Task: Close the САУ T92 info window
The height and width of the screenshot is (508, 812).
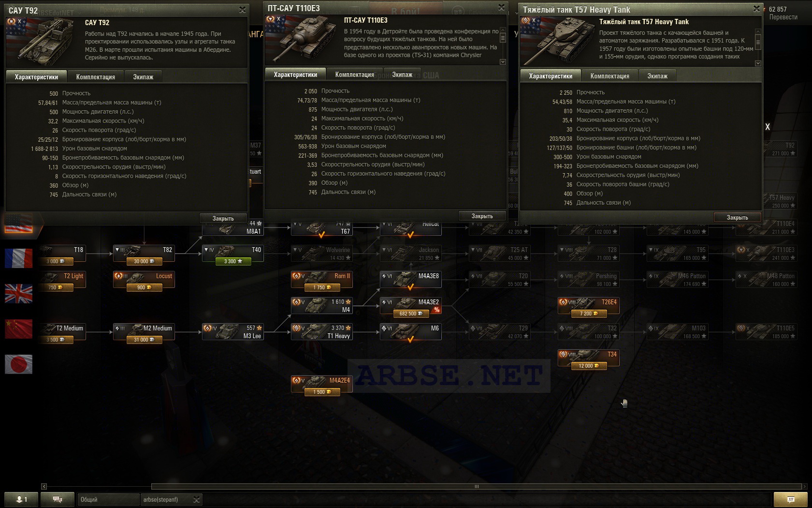Action: (243, 10)
